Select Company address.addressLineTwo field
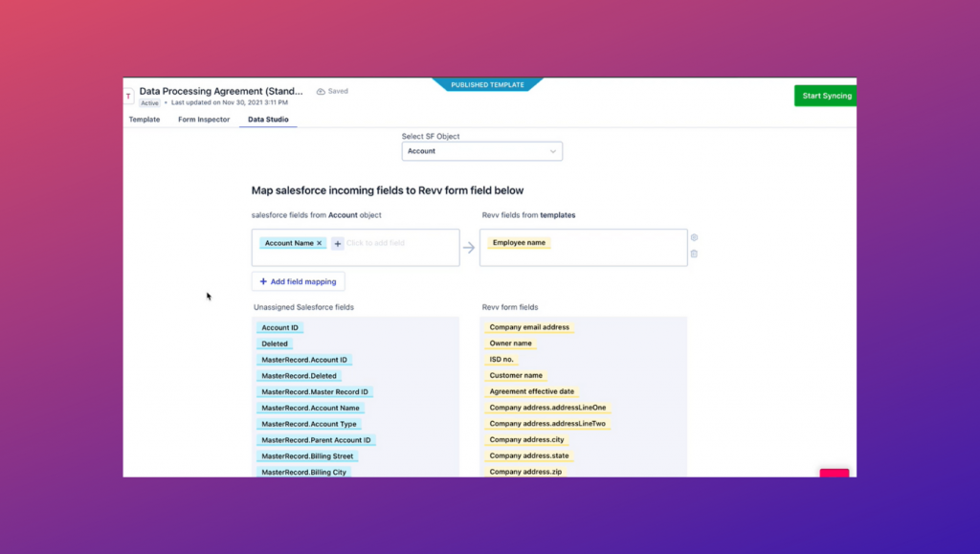The image size is (980, 554). (x=547, y=424)
